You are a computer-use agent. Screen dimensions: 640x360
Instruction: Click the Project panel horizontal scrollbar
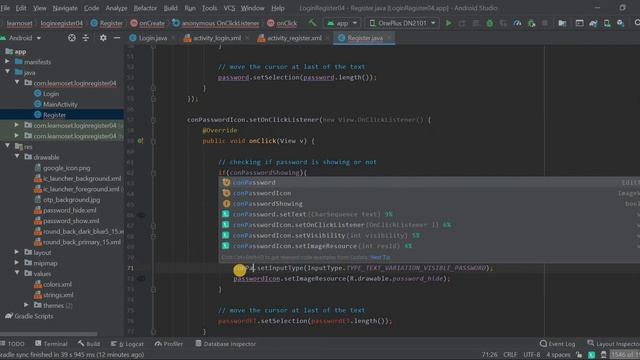(49, 333)
